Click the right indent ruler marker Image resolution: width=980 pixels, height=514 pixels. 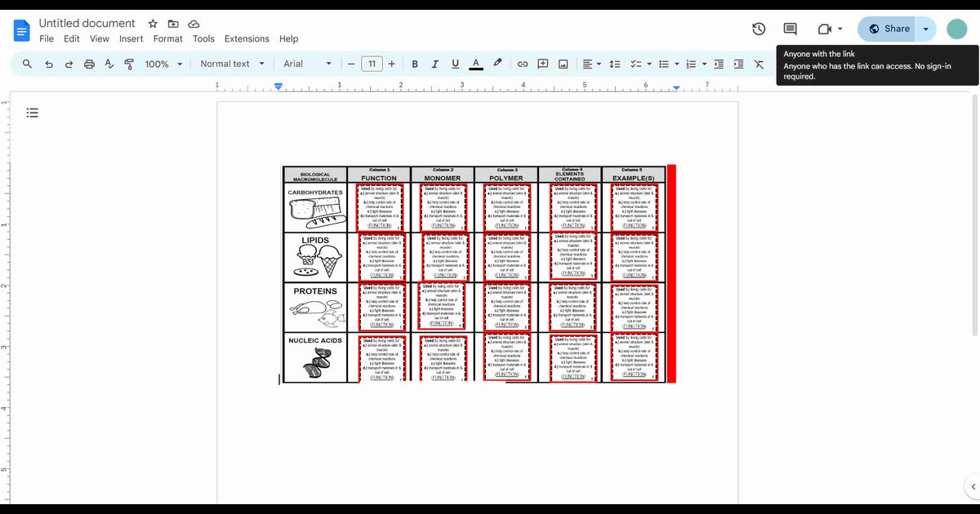676,87
